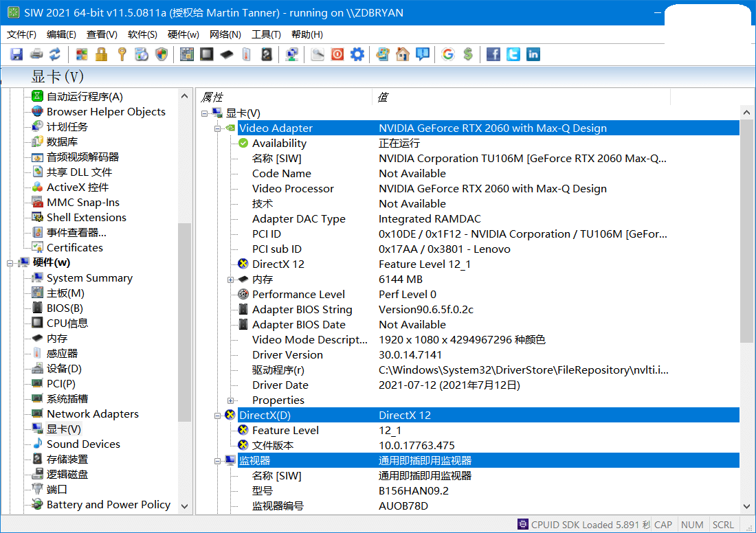Click the Google toolbar icon
756x533 pixels.
click(448, 54)
